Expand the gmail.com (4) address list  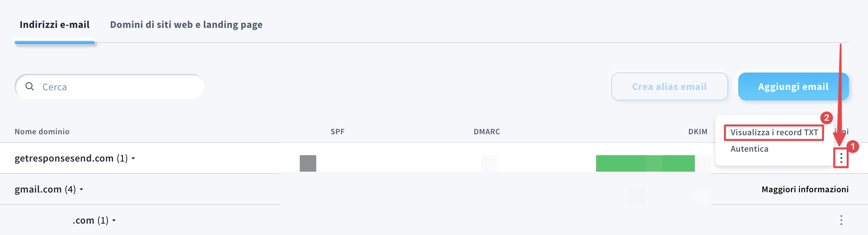click(82, 189)
